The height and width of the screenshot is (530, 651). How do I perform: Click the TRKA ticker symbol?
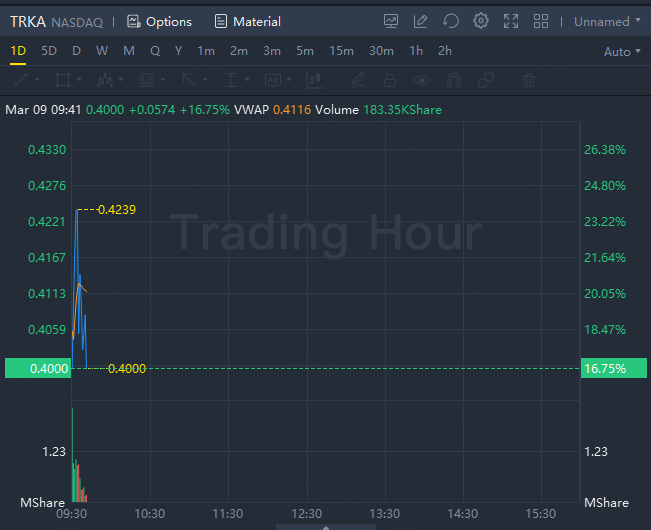point(28,22)
